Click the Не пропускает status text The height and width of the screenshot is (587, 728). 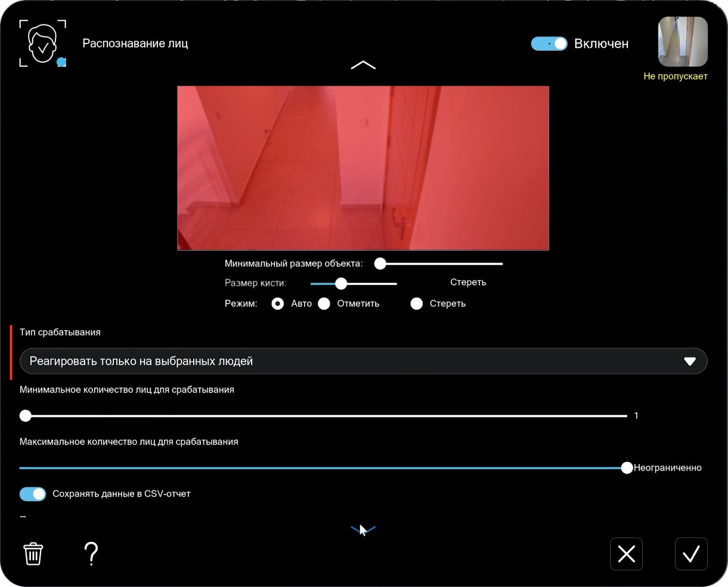tap(676, 76)
